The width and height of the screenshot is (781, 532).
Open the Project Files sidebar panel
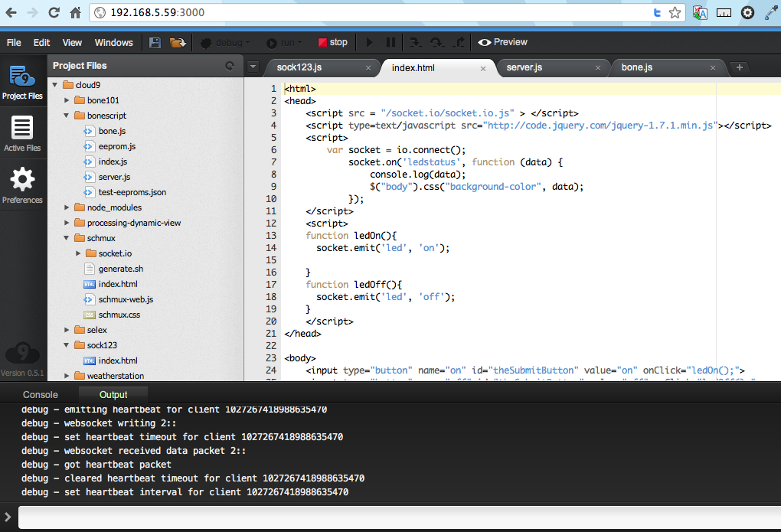point(22,83)
